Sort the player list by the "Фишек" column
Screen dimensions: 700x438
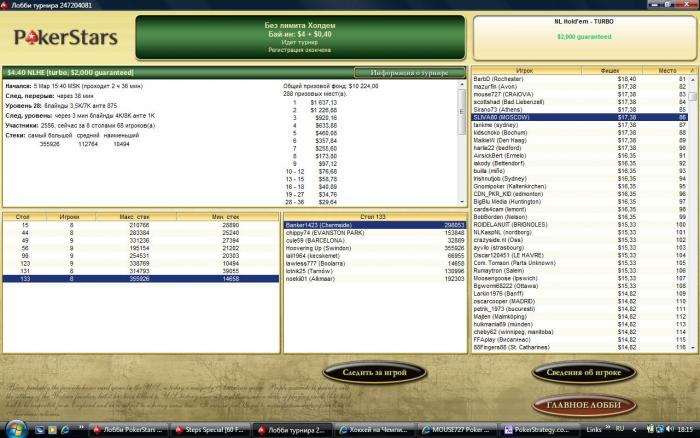click(611, 71)
